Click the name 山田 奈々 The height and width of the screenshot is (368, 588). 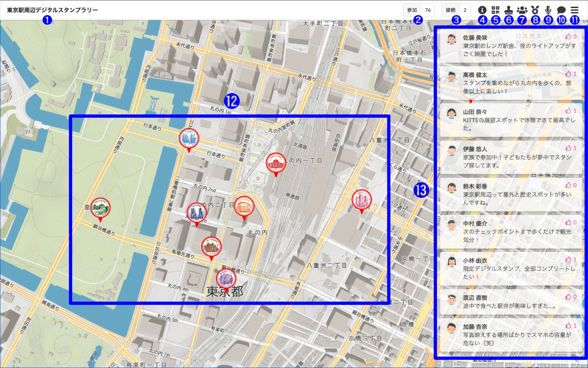[x=475, y=112]
